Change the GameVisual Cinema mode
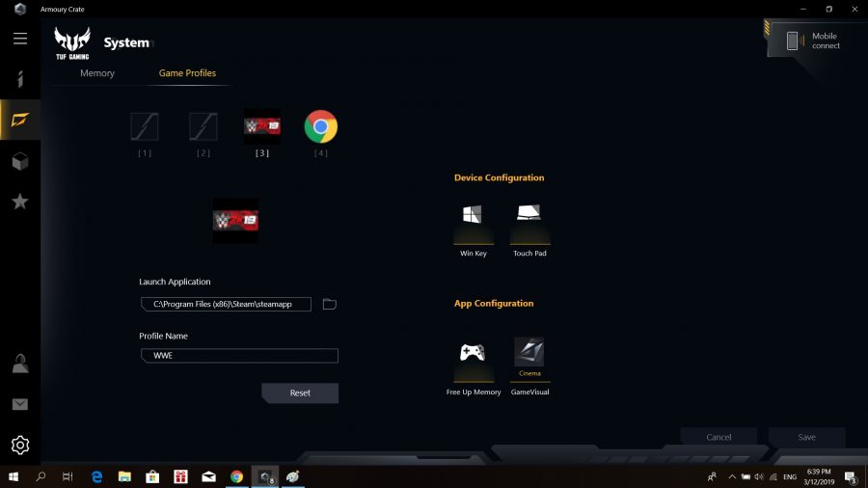 (x=529, y=360)
